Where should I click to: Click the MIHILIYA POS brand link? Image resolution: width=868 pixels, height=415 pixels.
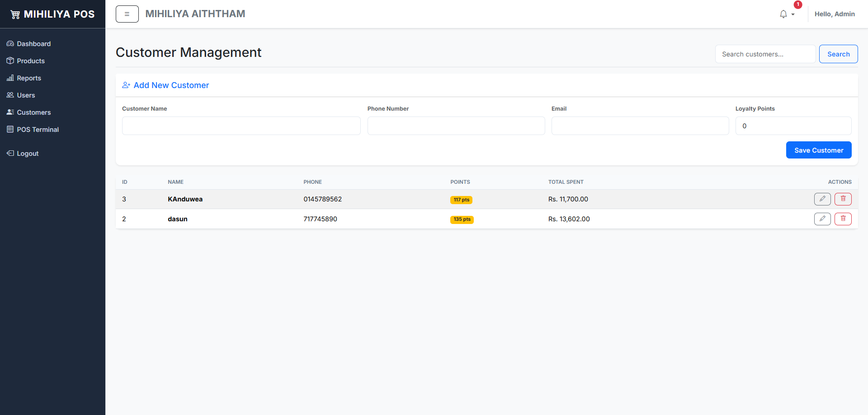53,14
